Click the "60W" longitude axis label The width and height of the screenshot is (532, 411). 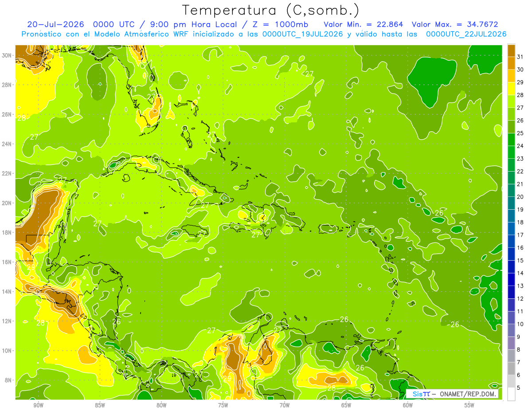click(x=408, y=405)
